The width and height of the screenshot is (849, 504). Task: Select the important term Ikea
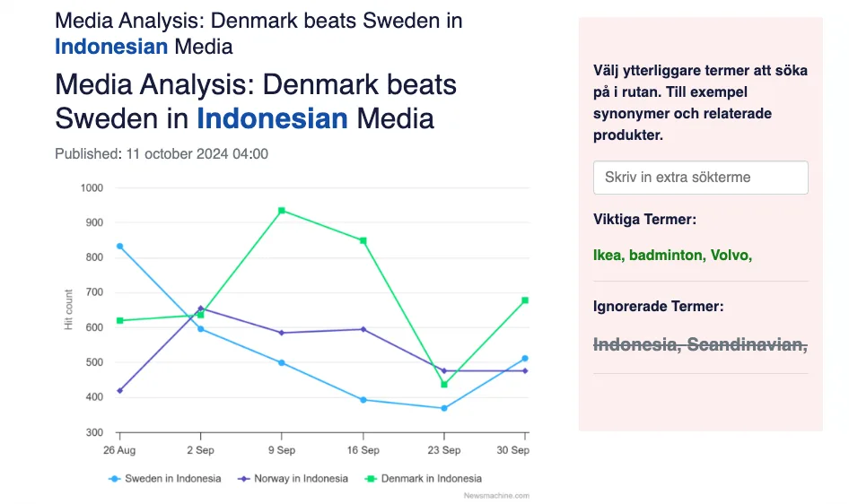pos(608,256)
